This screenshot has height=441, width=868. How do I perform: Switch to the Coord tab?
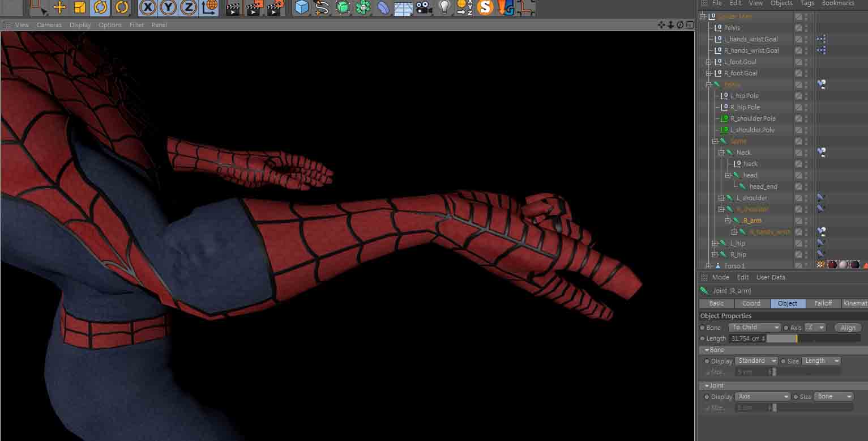751,303
